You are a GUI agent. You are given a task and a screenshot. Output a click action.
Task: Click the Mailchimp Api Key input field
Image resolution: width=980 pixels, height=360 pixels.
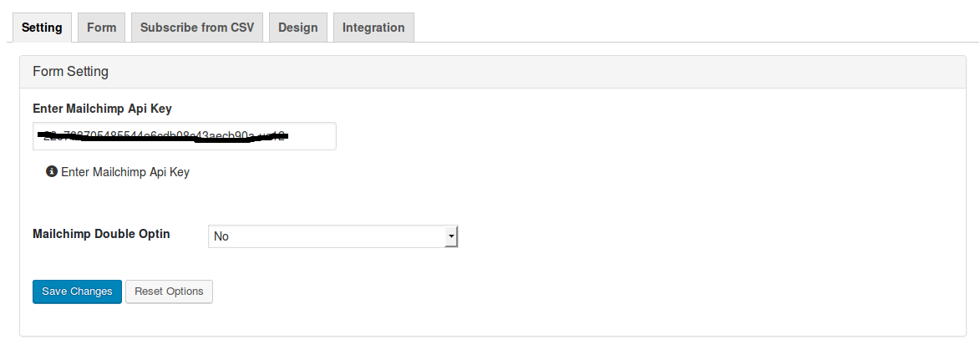[185, 136]
